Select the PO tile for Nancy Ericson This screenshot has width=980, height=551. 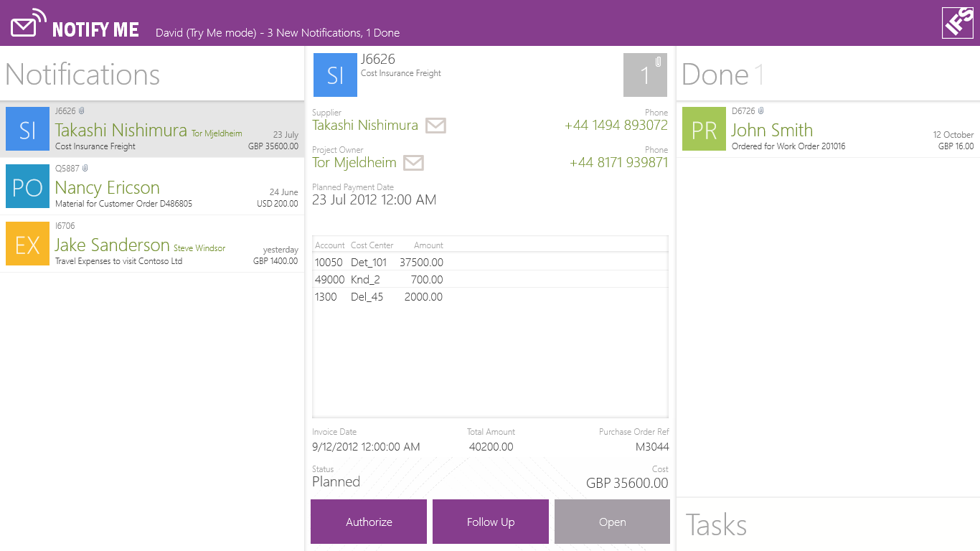pyautogui.click(x=27, y=187)
